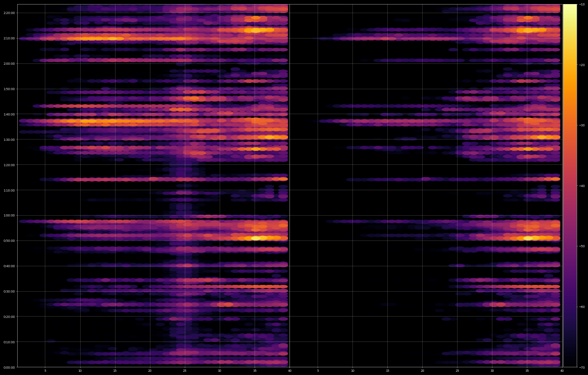Viewport: 588px width, 375px height.
Task: Click the 1:20:00 time axis label
Action: pyautogui.click(x=10, y=165)
